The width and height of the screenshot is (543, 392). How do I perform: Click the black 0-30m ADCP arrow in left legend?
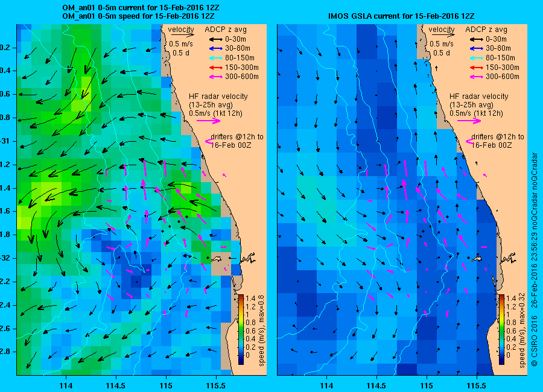tap(216, 39)
